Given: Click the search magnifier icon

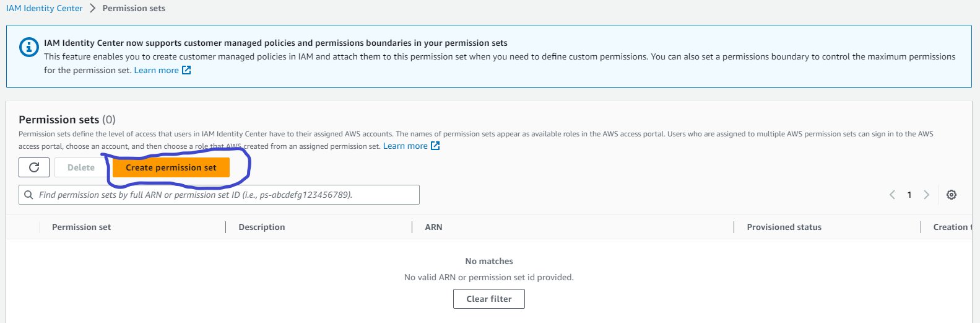Looking at the screenshot, I should pos(28,195).
